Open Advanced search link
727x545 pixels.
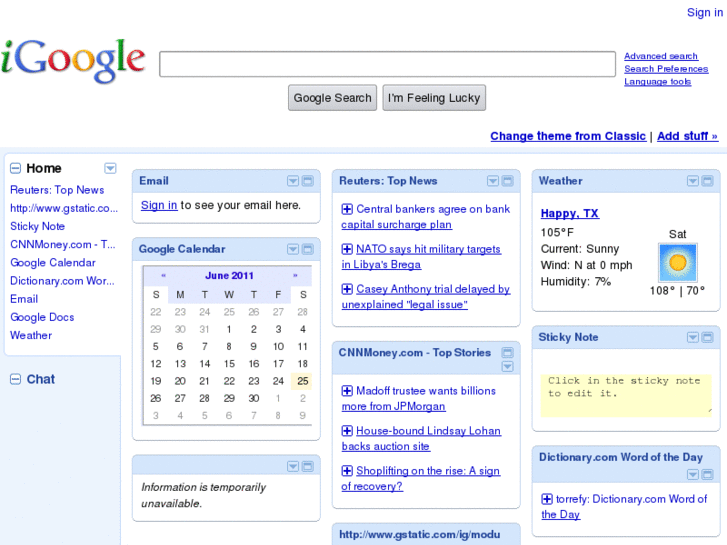(661, 56)
